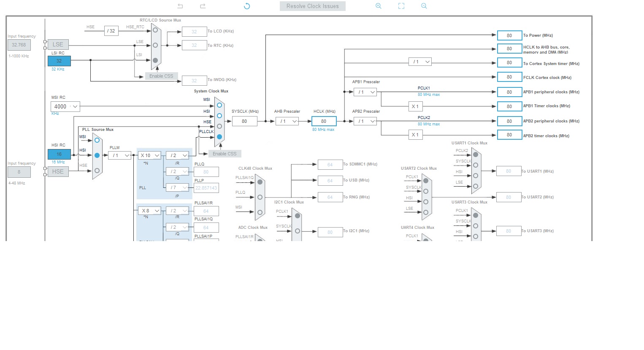
Task: Click the HSE input frequency 8 field
Action: (19, 172)
